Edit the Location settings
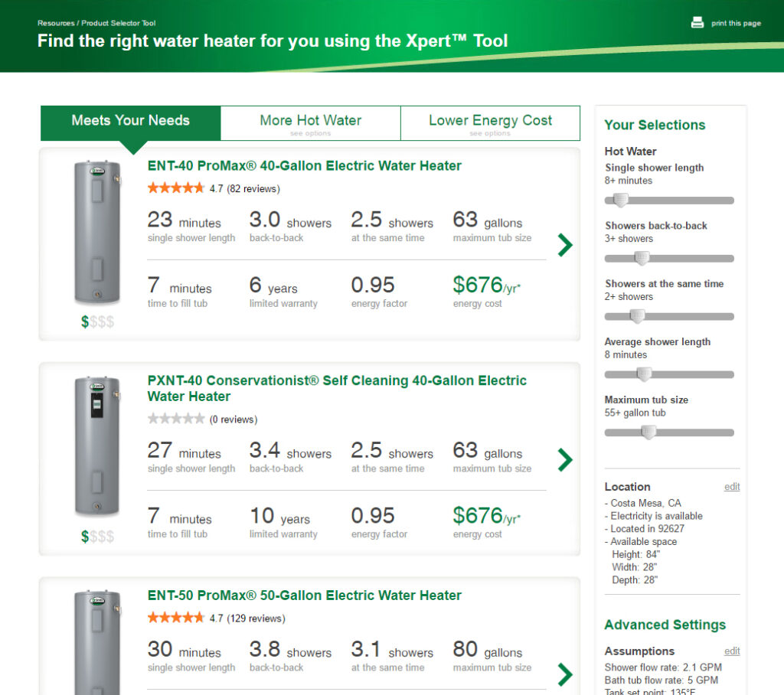The height and width of the screenshot is (695, 784). click(732, 487)
